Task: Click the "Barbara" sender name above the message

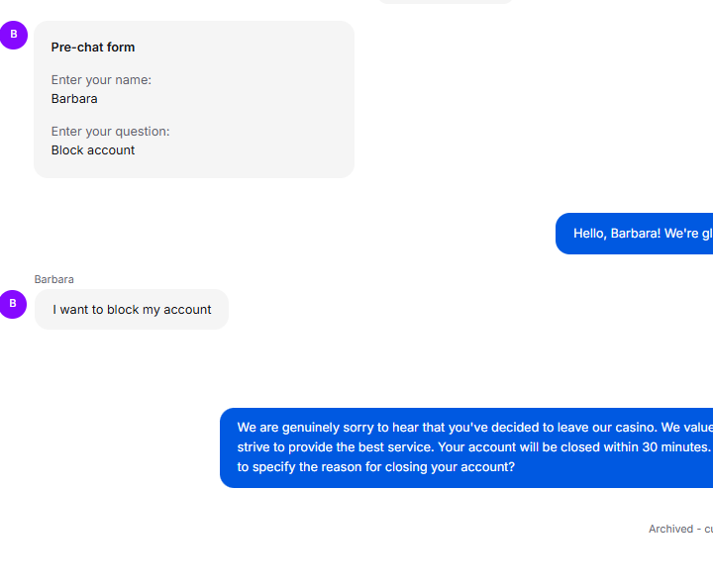Action: [53, 279]
